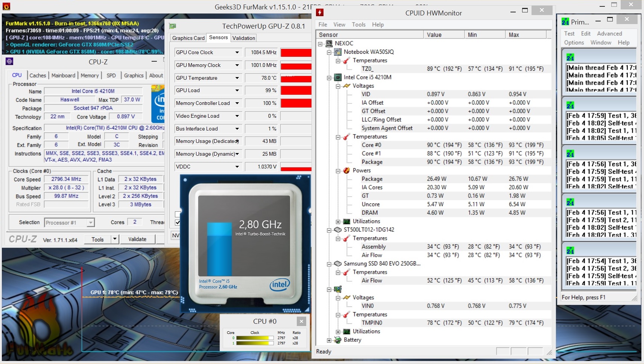Open the Bus Interface Load dropdown
The image size is (644, 364).
click(x=237, y=129)
